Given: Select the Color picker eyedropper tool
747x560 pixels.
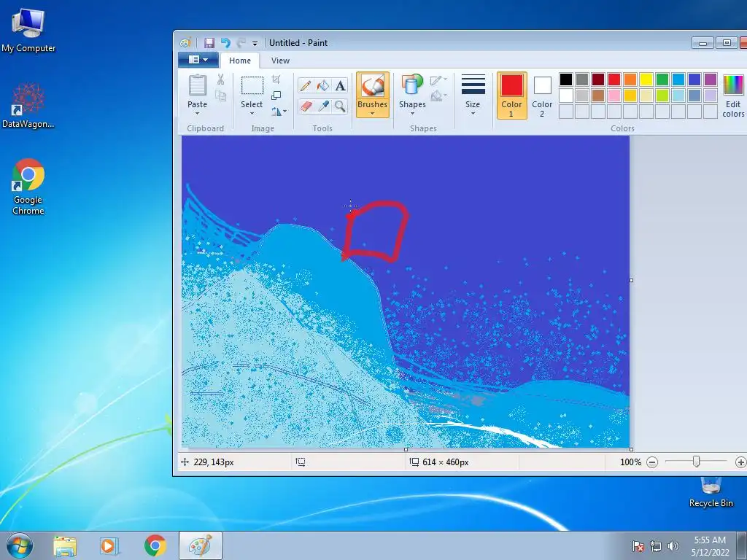Looking at the screenshot, I should point(323,106).
